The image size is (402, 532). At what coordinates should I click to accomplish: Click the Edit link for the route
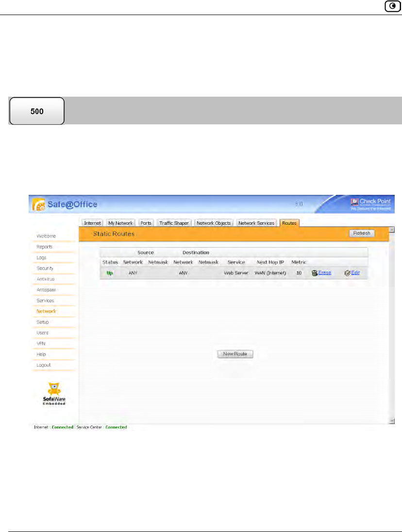click(355, 273)
